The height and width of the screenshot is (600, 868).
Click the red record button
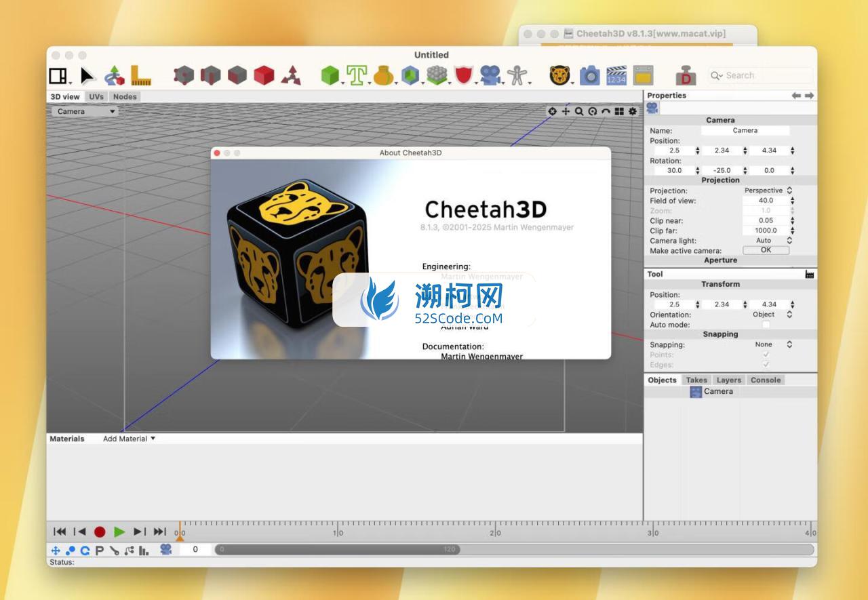100,532
